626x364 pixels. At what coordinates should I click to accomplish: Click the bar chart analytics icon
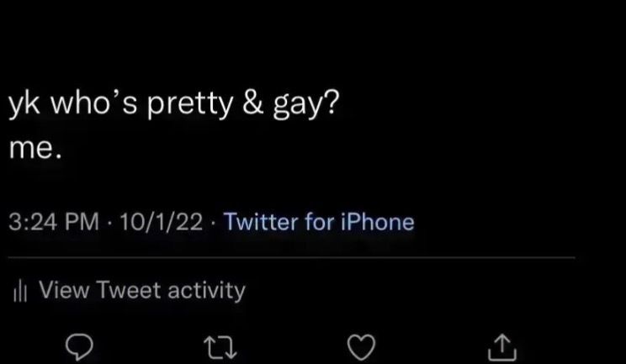[x=20, y=290]
